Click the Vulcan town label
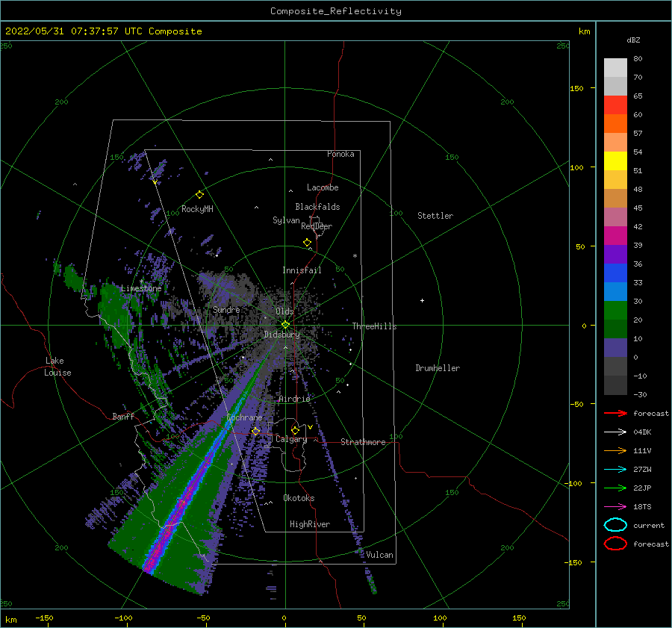This screenshot has width=672, height=628. 380,555
